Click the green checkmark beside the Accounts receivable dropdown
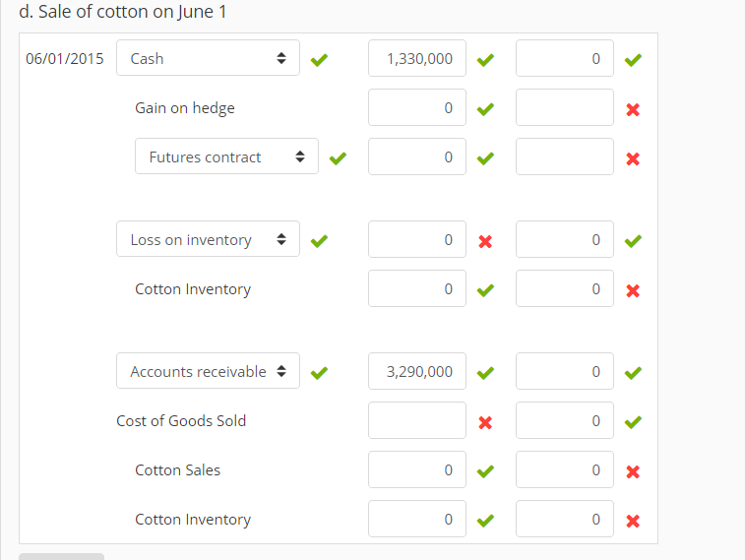 [319, 373]
